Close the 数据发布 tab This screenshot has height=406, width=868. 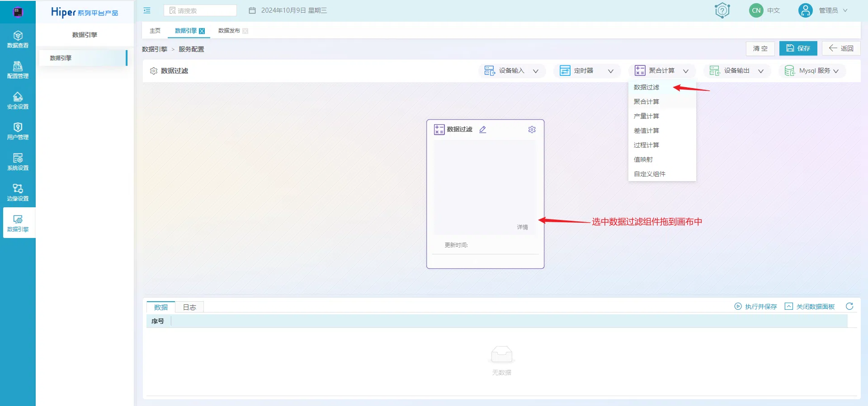click(x=245, y=31)
